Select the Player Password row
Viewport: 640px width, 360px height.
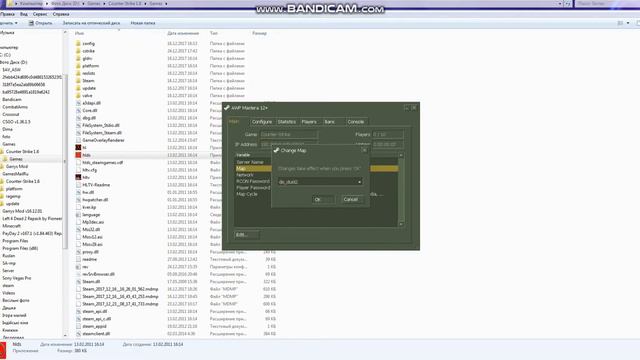pyautogui.click(x=253, y=188)
